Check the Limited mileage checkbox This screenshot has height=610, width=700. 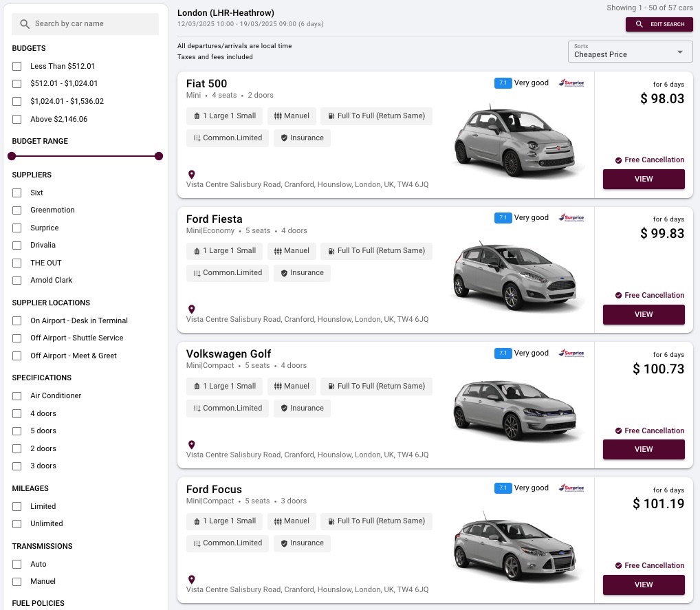coord(17,506)
